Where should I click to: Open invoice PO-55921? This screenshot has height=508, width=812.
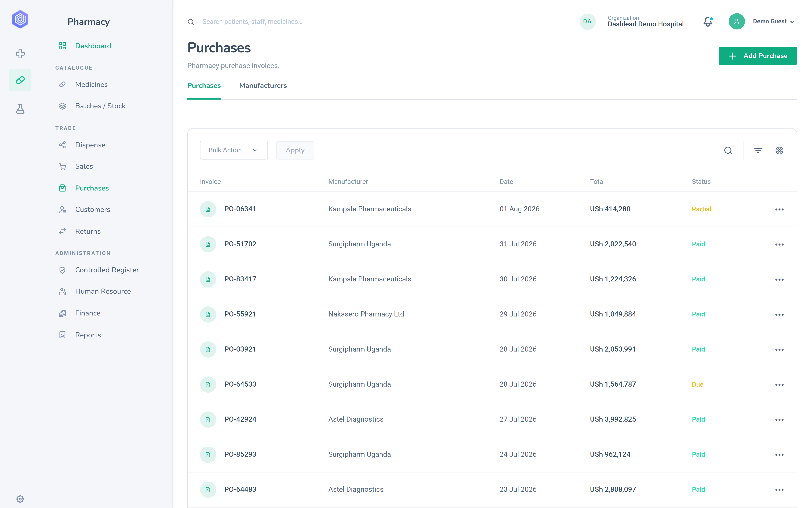(x=240, y=314)
